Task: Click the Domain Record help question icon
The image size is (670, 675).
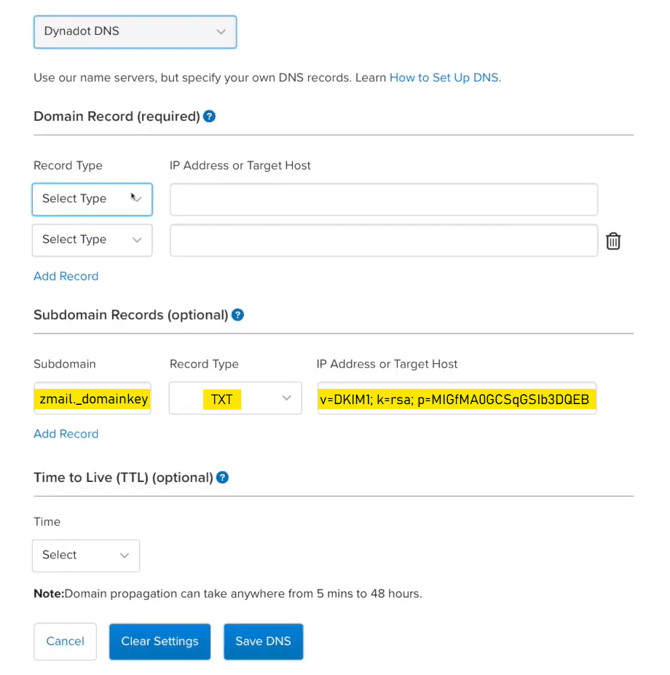Action: (209, 116)
